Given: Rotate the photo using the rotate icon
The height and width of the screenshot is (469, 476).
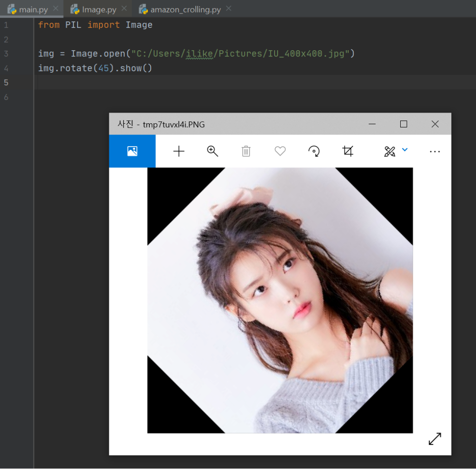Looking at the screenshot, I should click(x=314, y=151).
